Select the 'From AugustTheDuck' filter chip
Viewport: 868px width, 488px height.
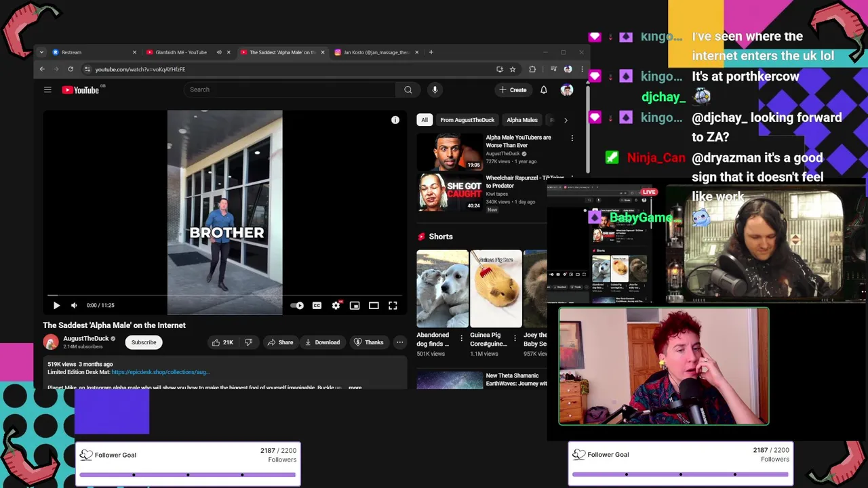(x=467, y=120)
